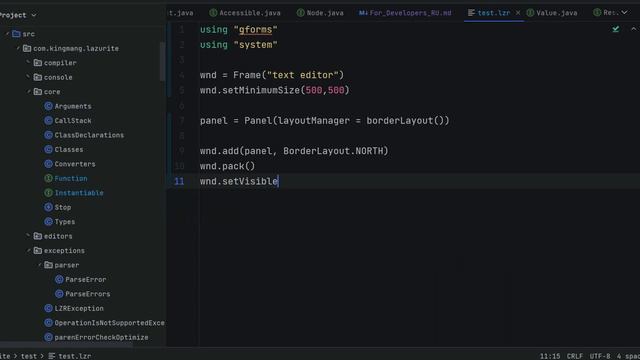The image size is (640, 360).
Task: Close the test.lzr tab
Action: pos(518,13)
